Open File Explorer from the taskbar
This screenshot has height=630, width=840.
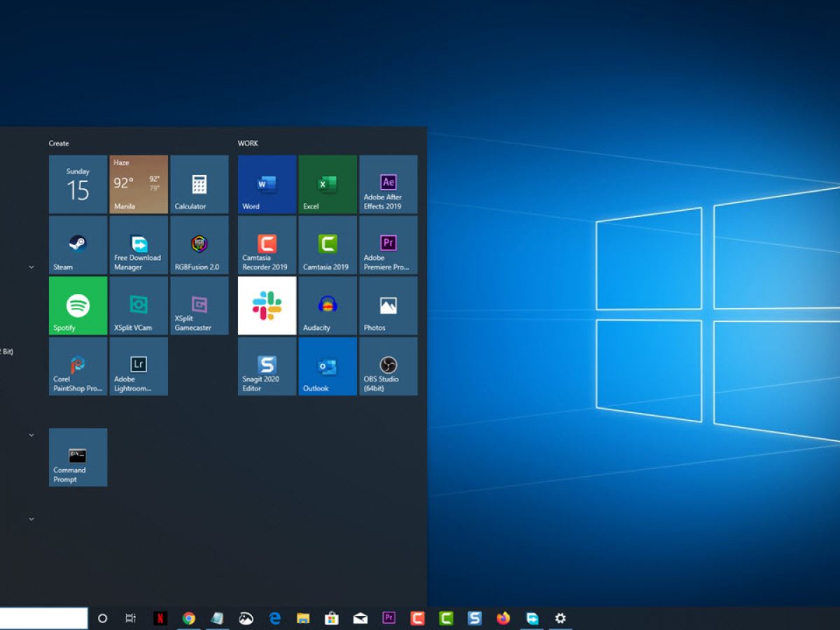(x=303, y=618)
